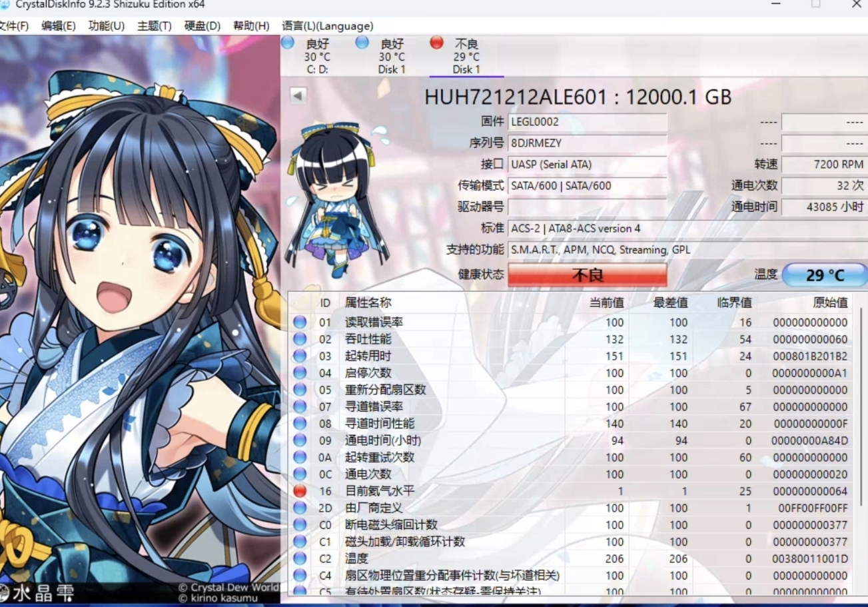
Task: Open the 编辑(E) menu
Action: (x=58, y=26)
